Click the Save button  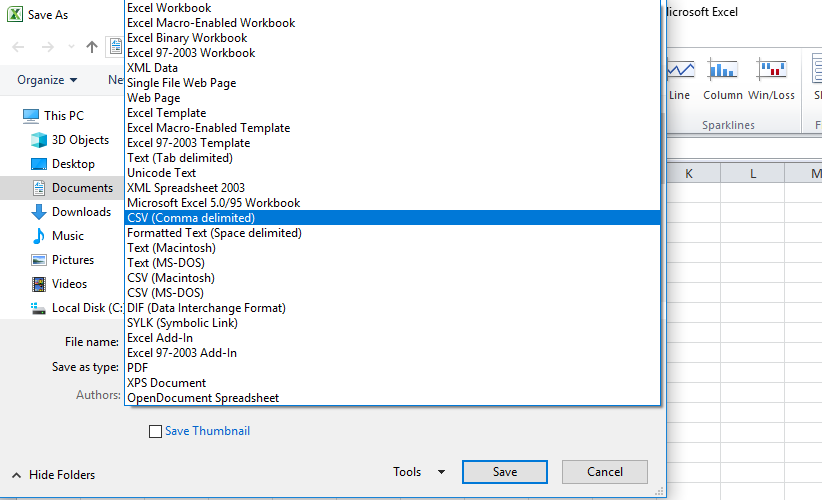pyautogui.click(x=504, y=472)
